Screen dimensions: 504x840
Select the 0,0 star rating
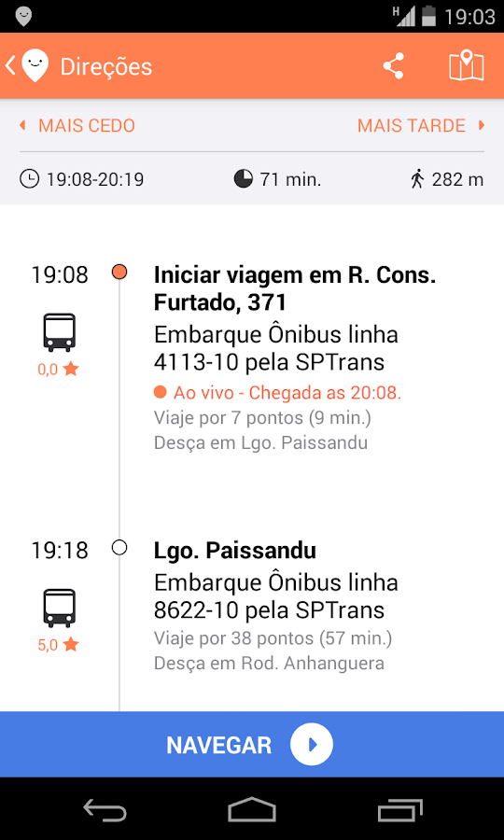point(59,369)
